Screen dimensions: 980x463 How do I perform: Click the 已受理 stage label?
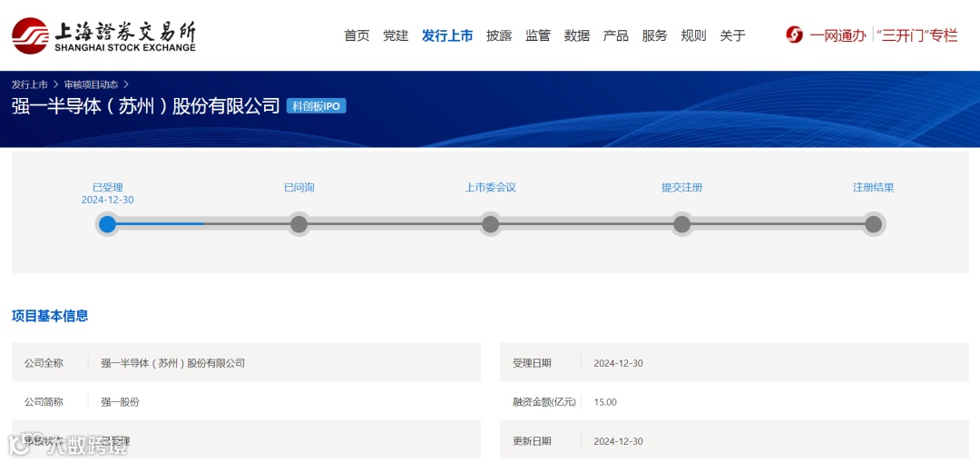pos(107,187)
